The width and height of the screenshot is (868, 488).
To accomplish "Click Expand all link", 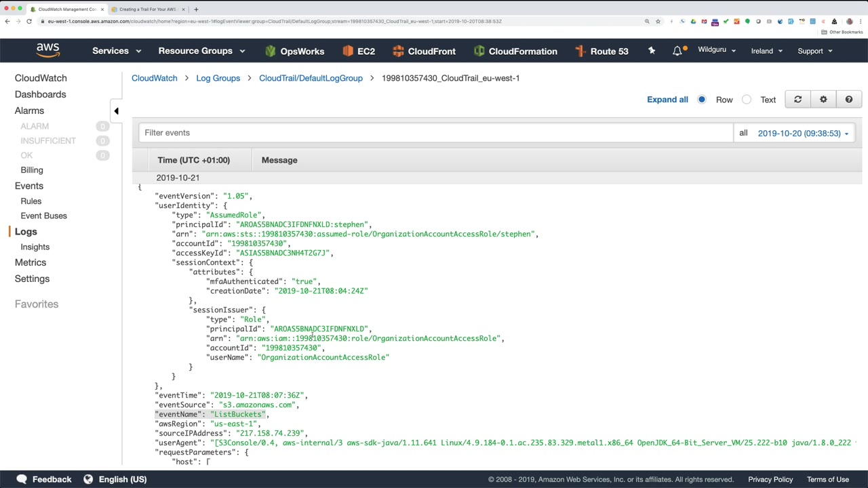I will (x=667, y=100).
